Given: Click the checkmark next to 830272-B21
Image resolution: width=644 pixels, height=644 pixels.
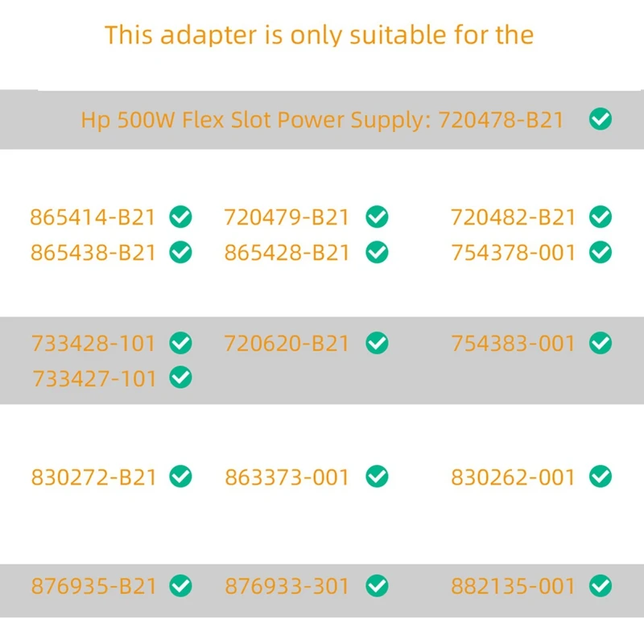Looking at the screenshot, I should 180,477.
